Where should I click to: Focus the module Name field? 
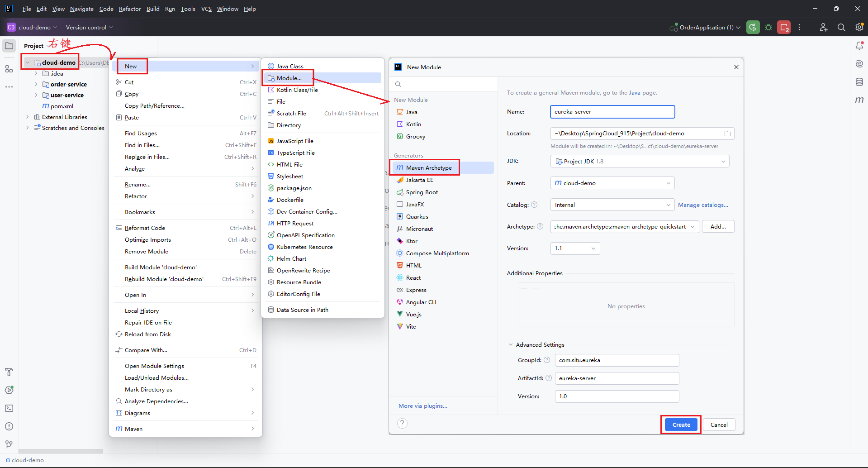tap(612, 112)
